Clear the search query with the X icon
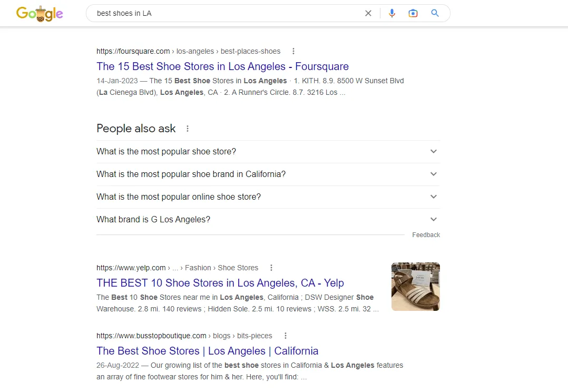Screen dimensions: 568x392 368,13
